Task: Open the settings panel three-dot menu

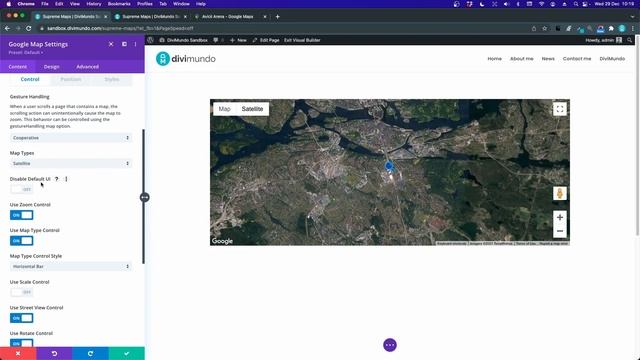Action: coord(136,44)
